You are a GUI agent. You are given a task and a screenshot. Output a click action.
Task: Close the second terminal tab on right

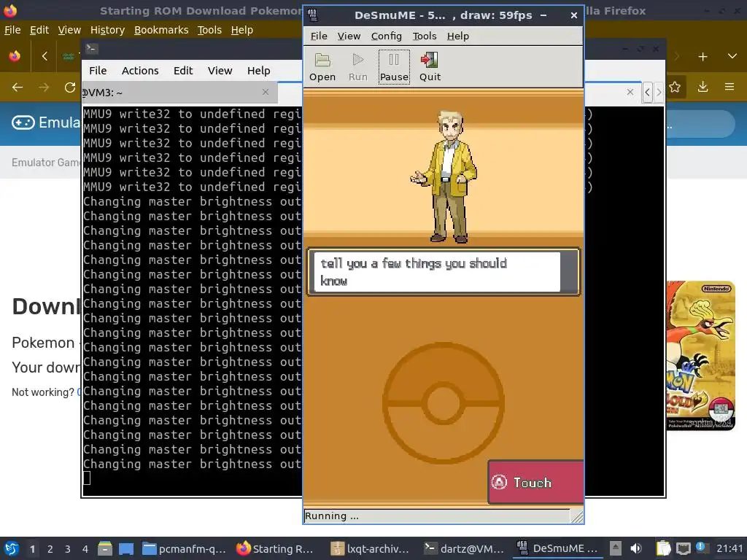tap(630, 92)
